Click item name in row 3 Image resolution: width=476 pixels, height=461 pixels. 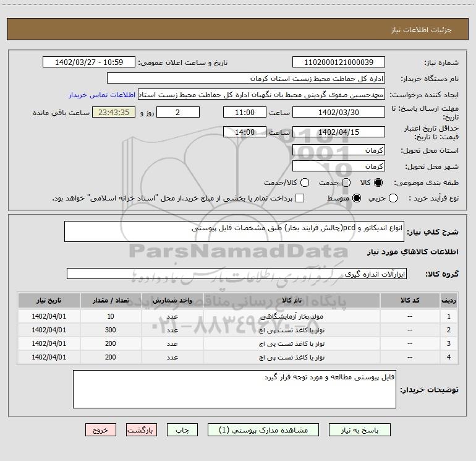pos(291,343)
